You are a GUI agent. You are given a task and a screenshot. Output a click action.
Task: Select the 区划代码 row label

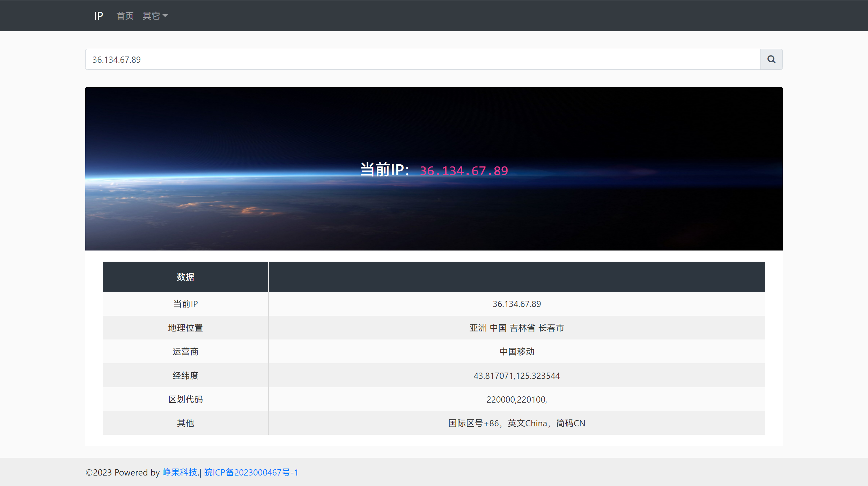coord(185,399)
